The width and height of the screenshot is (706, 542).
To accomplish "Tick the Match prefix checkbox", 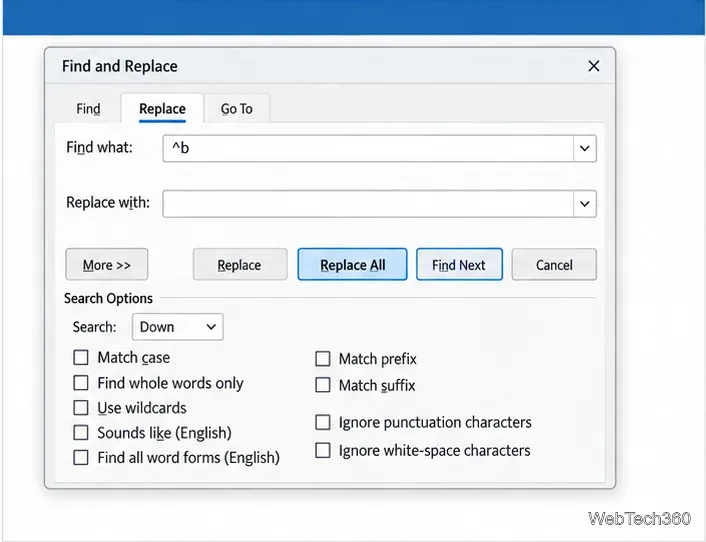I will [323, 359].
